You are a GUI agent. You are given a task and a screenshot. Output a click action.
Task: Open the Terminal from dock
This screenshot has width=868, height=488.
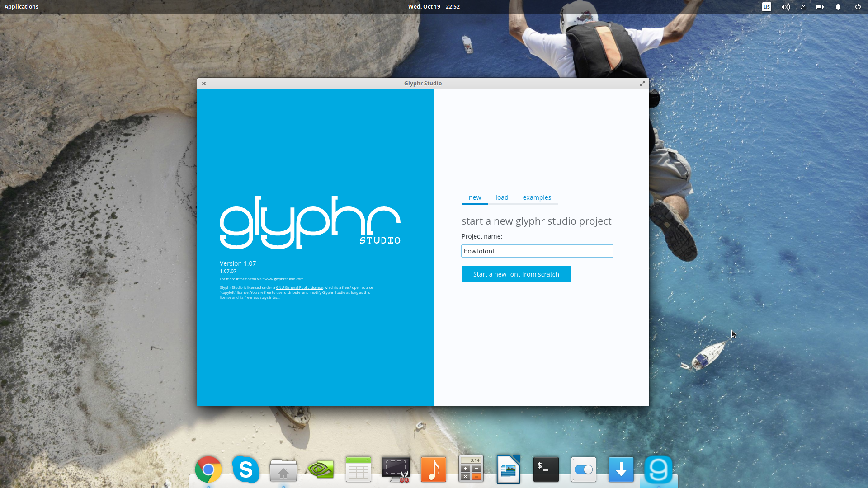[x=546, y=469]
